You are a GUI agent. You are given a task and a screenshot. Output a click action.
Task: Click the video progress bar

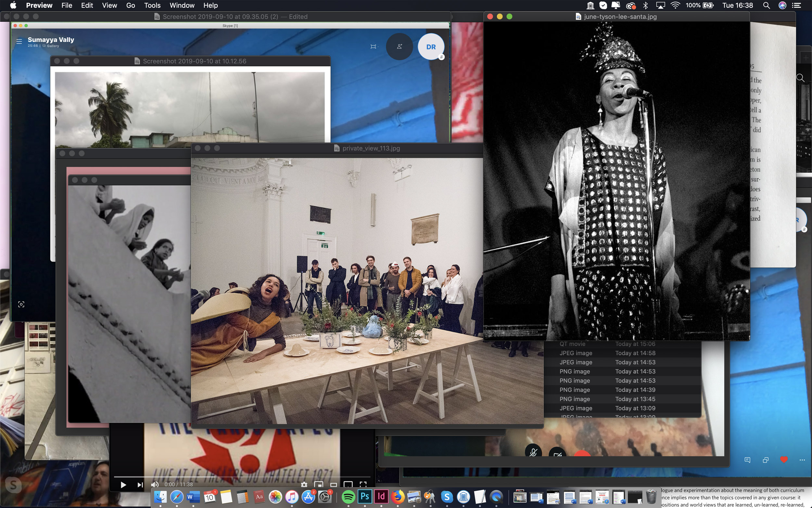point(242,476)
